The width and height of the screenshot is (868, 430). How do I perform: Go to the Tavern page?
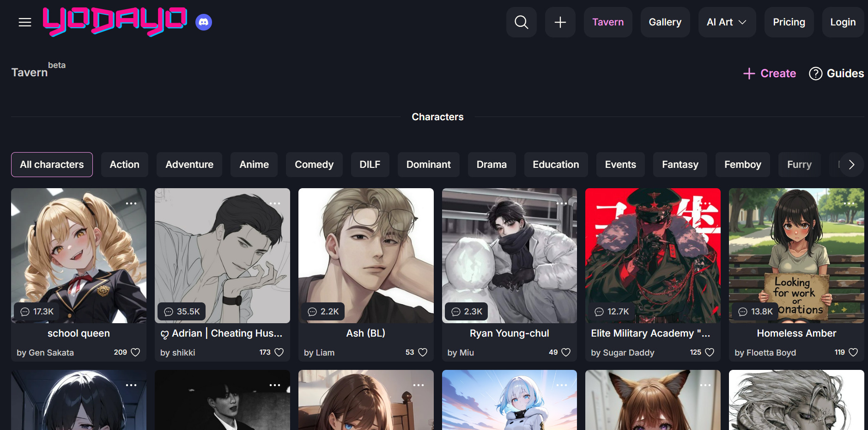[x=608, y=22]
